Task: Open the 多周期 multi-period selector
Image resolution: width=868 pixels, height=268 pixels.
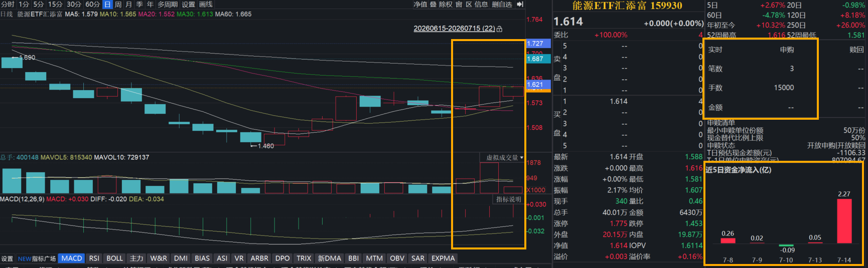Action: pyautogui.click(x=168, y=5)
